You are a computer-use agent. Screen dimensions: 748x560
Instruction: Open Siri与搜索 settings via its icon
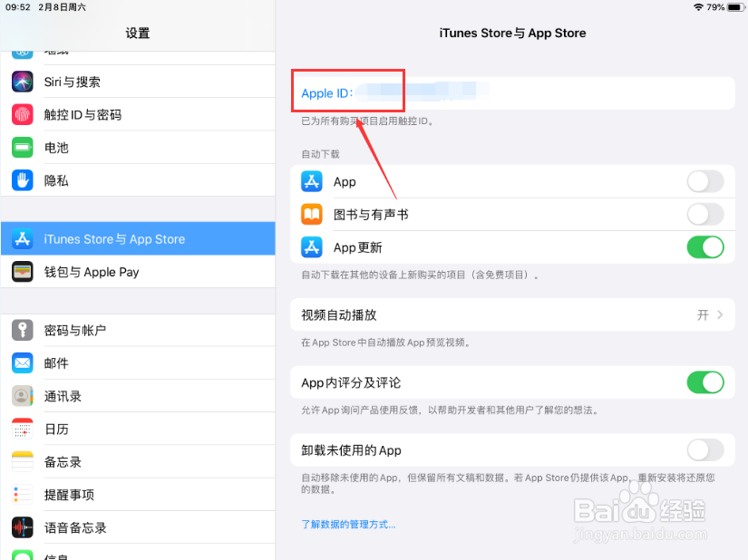pos(20,82)
